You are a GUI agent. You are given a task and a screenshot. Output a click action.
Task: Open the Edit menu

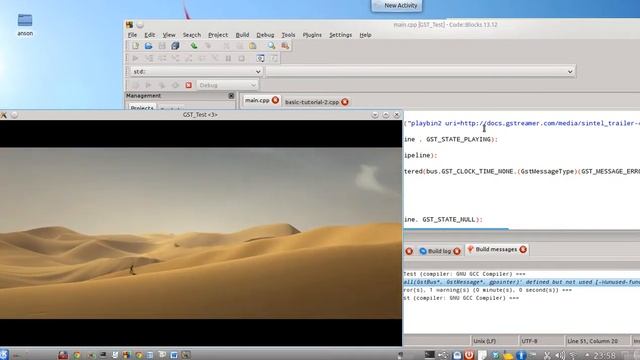pos(149,35)
